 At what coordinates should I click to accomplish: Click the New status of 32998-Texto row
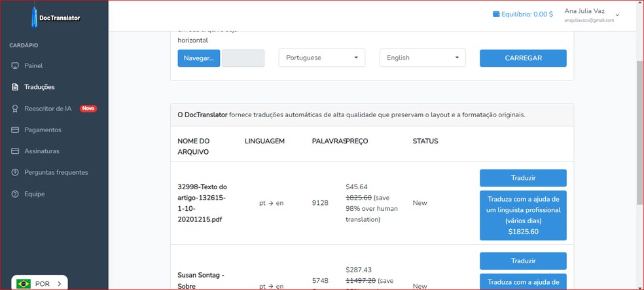click(420, 203)
